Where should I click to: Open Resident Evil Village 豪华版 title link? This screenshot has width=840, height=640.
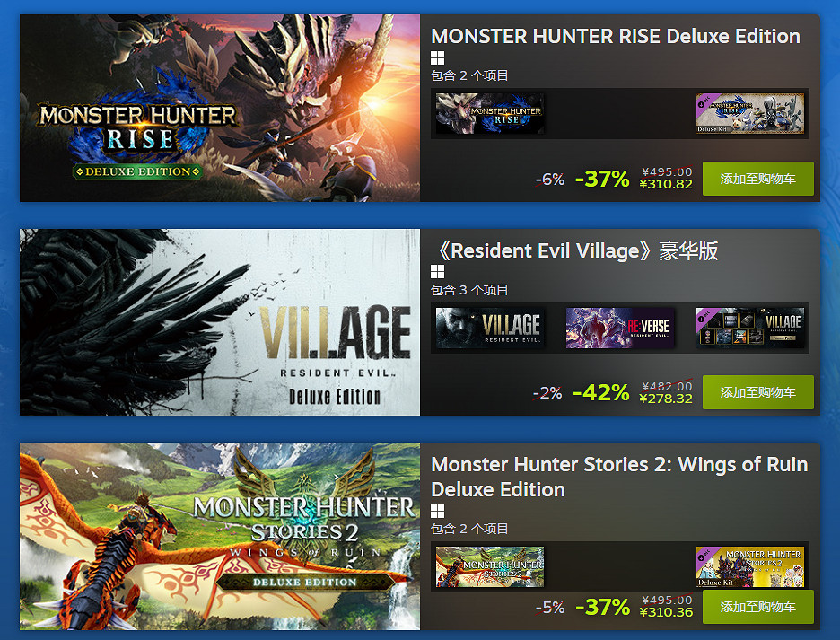574,250
